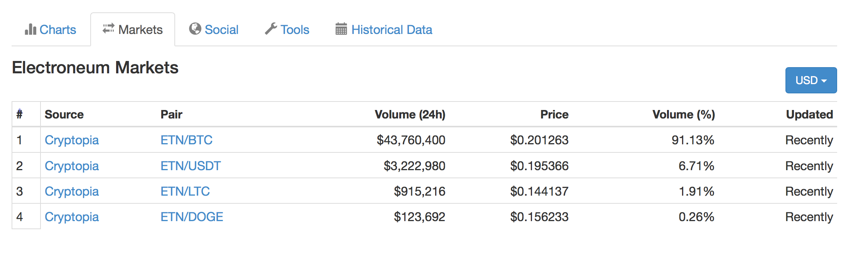Switch to the Charts tab
The image size is (868, 257).
click(x=57, y=30)
